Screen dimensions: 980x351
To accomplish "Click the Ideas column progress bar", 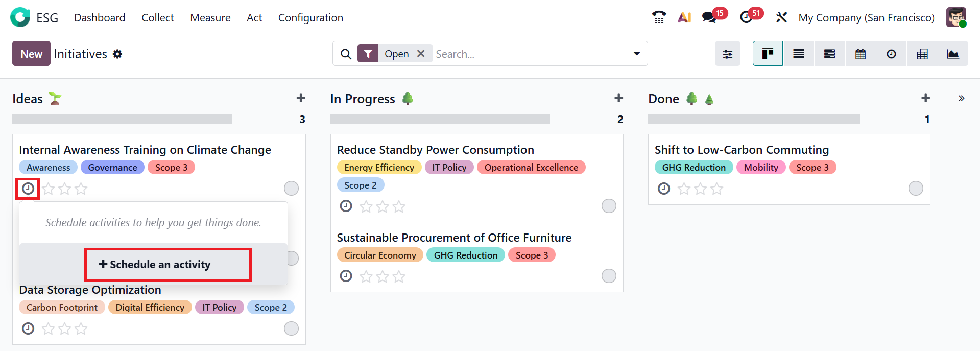I will point(122,119).
